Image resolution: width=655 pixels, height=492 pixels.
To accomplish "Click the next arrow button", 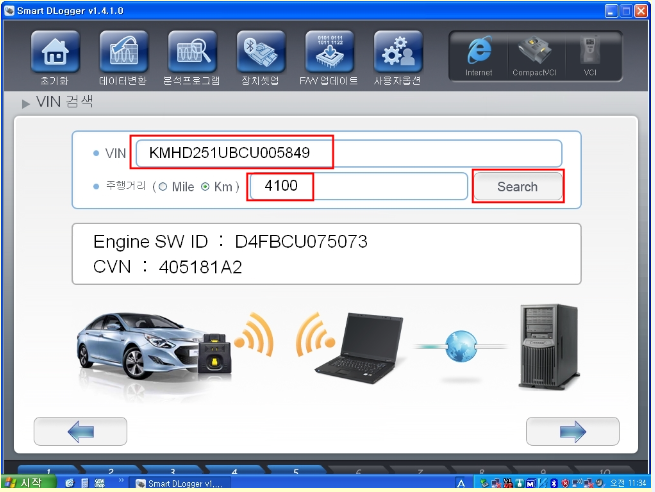I will 573,431.
